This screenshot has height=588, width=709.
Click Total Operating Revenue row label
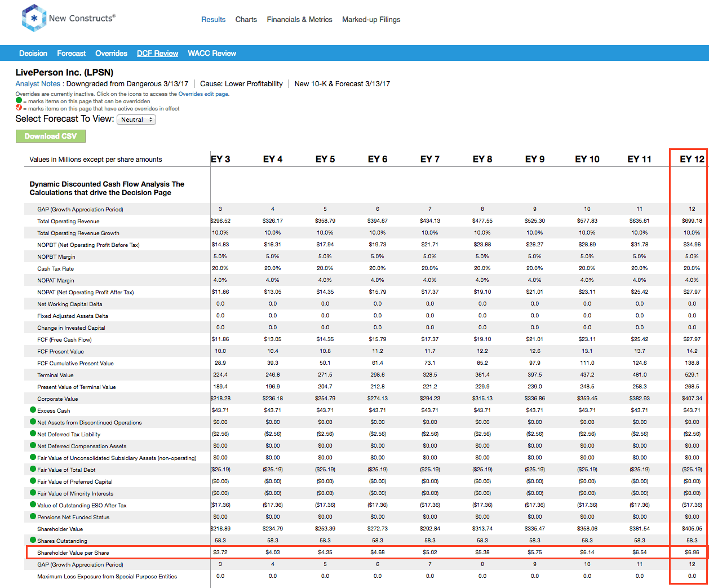tap(68, 221)
